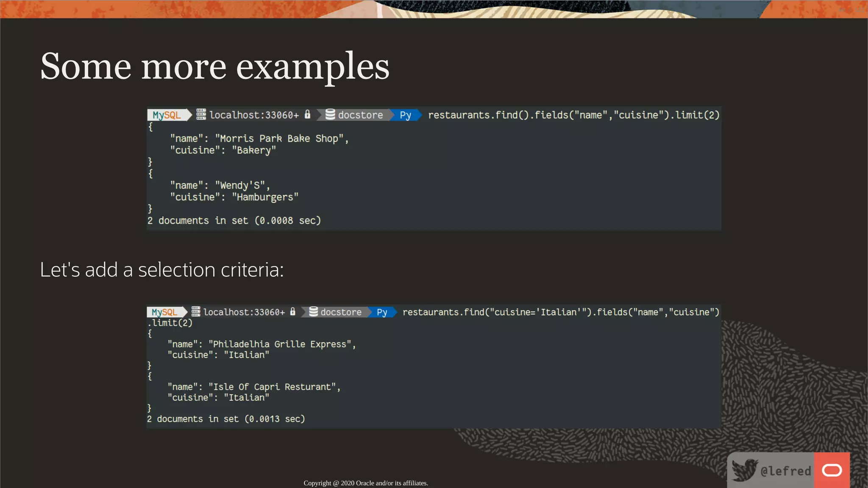Screen dimensions: 868x488
Task: Click the Twitter bird icon
Action: pos(745,470)
